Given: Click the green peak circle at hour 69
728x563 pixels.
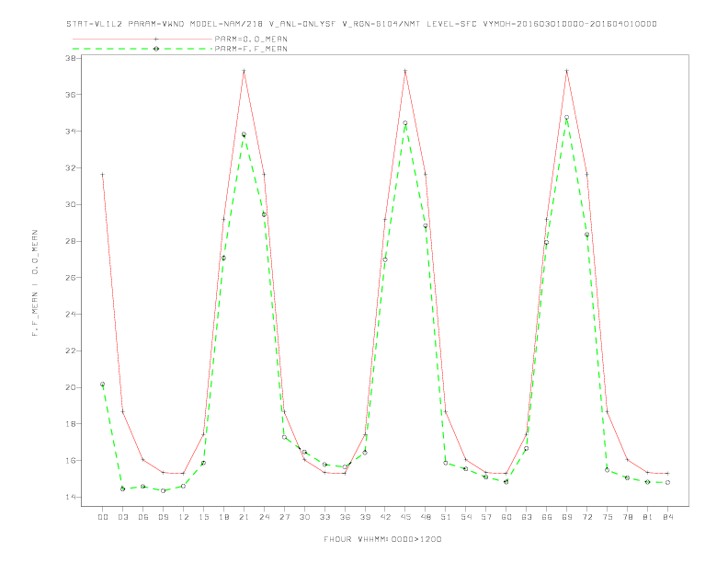Looking at the screenshot, I should pos(567,118).
